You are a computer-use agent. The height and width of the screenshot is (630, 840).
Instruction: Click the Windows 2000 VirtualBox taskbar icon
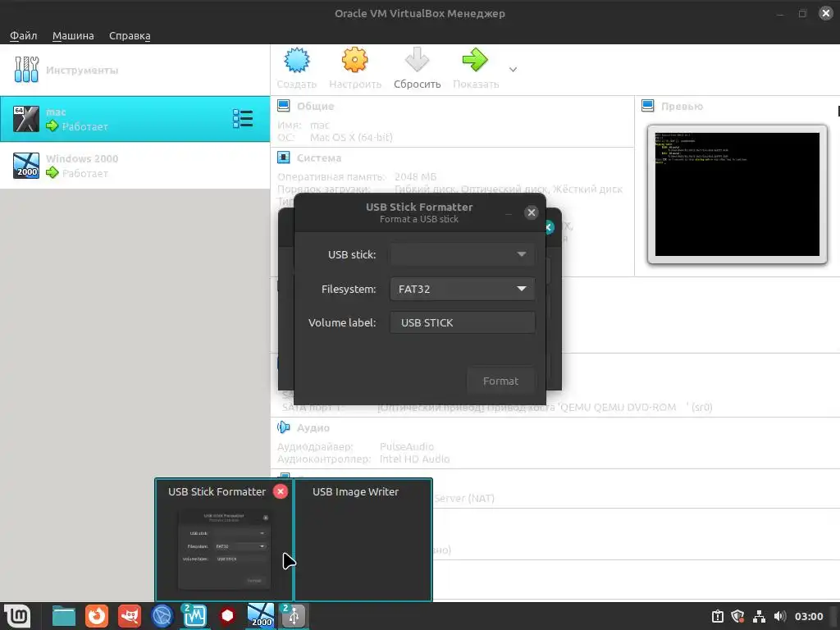[261, 615]
